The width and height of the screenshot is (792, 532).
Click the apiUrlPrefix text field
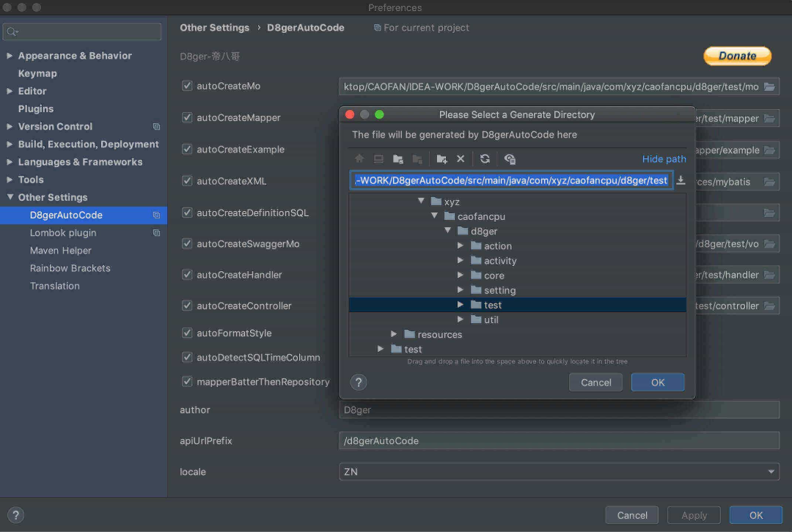pos(559,440)
